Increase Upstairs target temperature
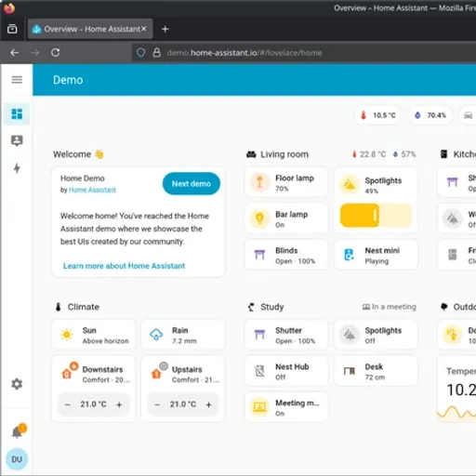 209,404
